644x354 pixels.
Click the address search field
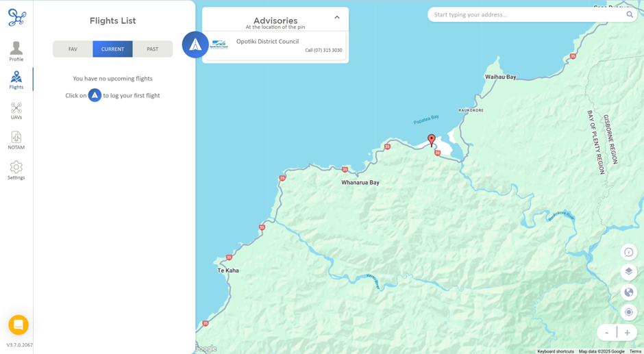click(x=528, y=14)
